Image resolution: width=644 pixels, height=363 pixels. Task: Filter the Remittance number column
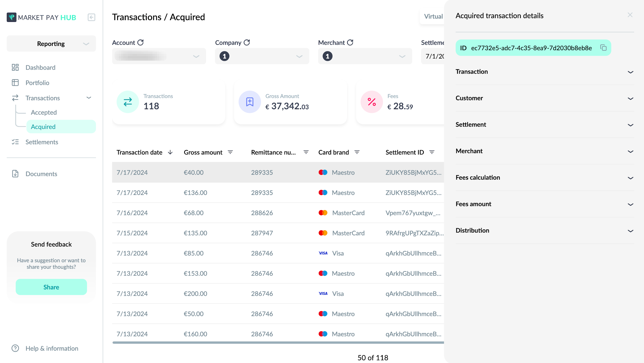[x=306, y=152]
